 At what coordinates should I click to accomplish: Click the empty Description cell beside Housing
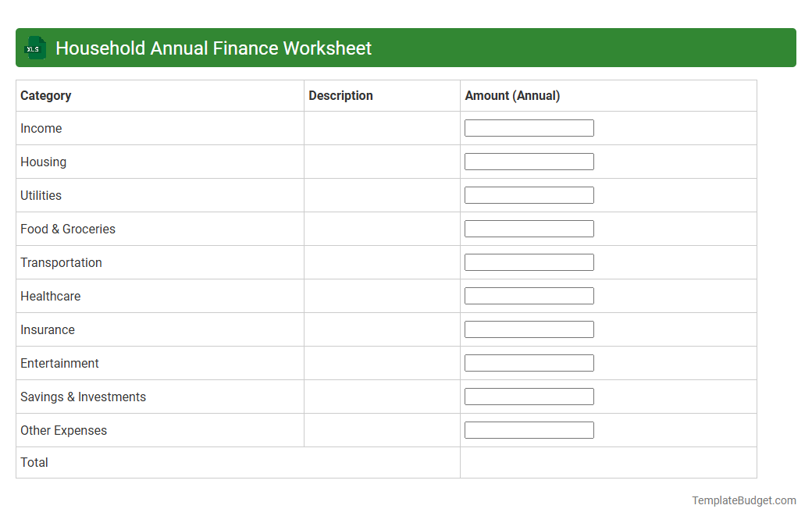click(x=381, y=162)
